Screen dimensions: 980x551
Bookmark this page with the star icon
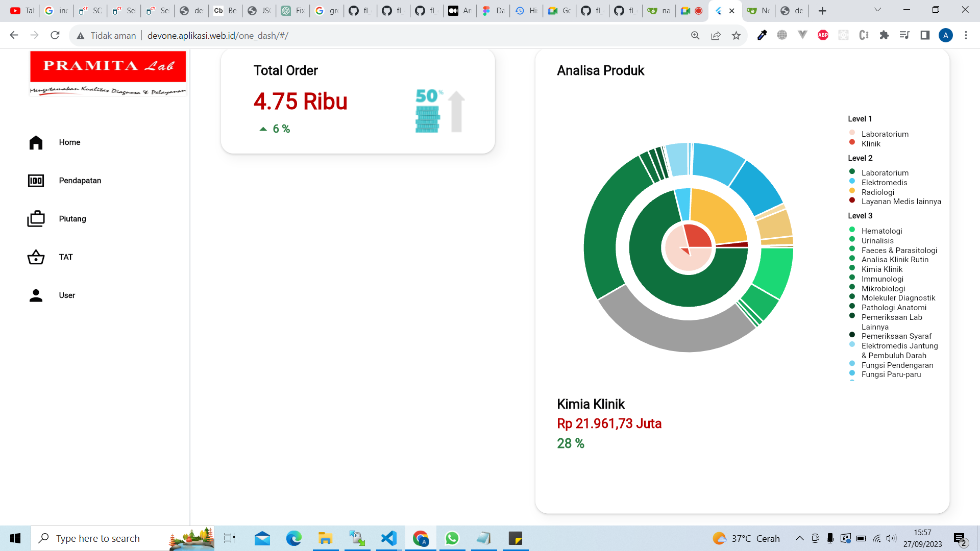coord(736,35)
